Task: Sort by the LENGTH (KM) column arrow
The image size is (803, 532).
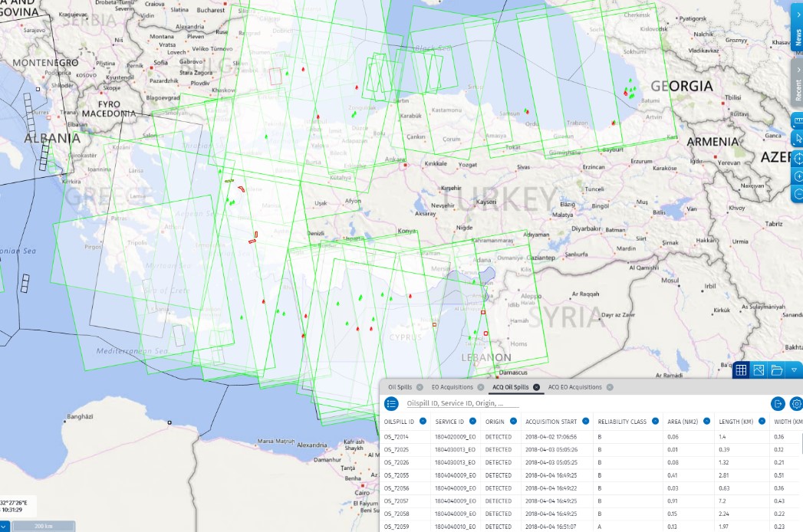Action: 762,421
